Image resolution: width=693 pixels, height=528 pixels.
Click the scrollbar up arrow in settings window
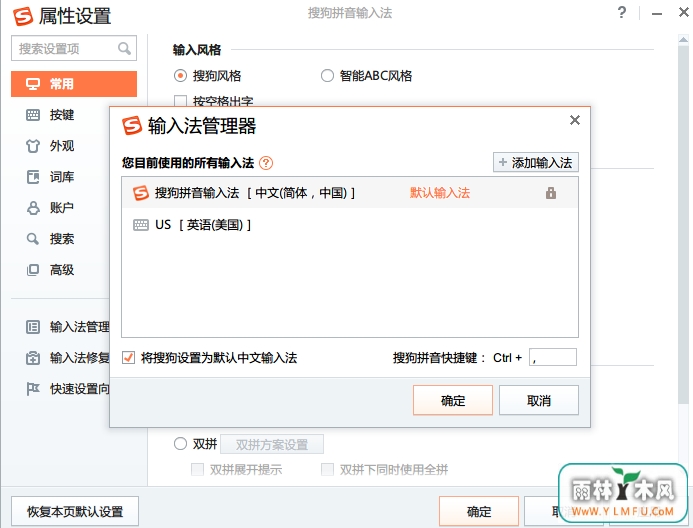(683, 40)
